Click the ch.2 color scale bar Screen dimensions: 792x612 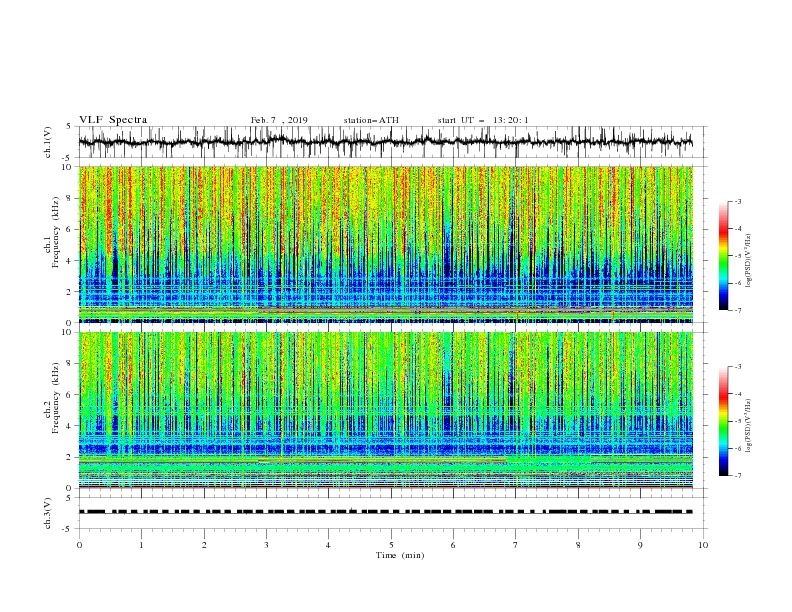pyautogui.click(x=724, y=421)
